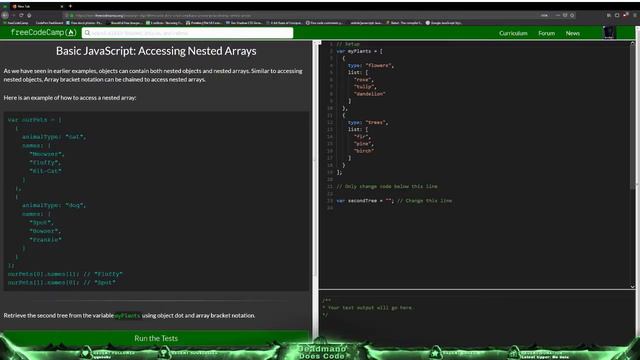
Task: Open the freeCodeCamp bookmark in bookmarks bar
Action: (16, 23)
